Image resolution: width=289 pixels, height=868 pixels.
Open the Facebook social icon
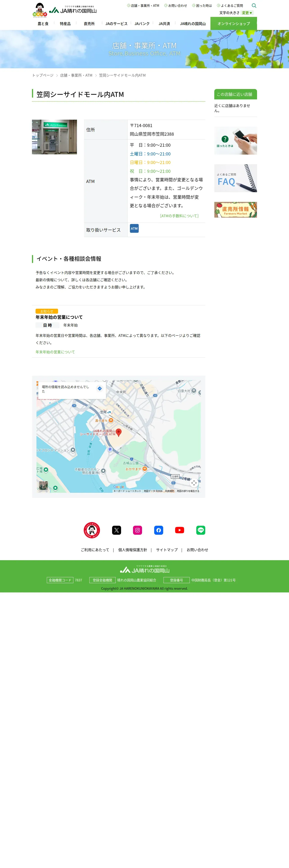[x=158, y=530]
